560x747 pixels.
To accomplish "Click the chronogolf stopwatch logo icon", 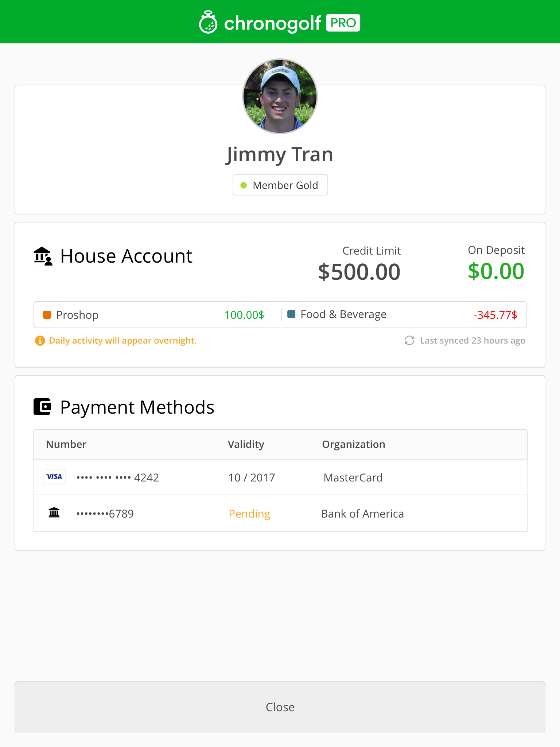I will click(208, 23).
